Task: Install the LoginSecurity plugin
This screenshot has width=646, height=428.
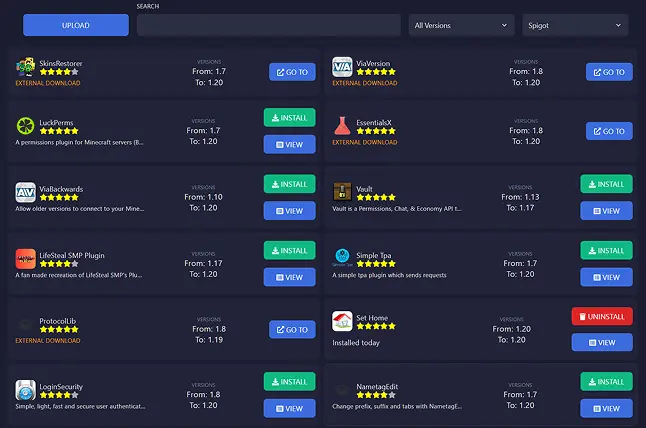Action: tap(290, 382)
